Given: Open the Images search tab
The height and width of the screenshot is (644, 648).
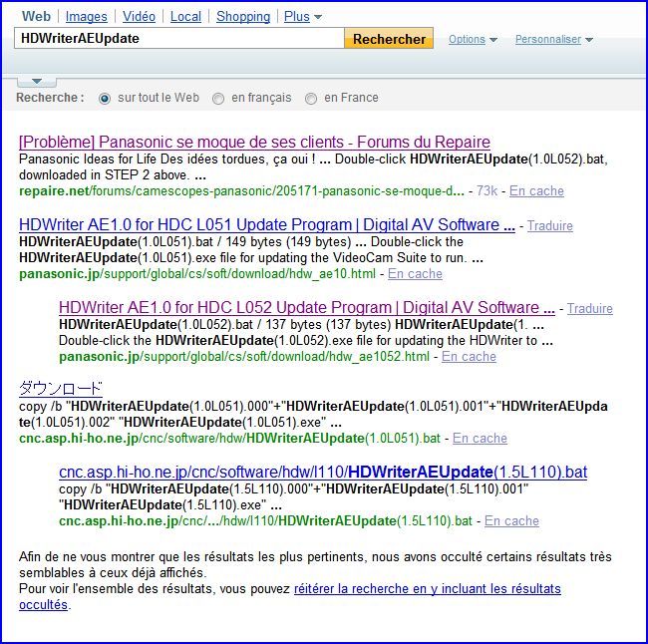Looking at the screenshot, I should (86, 17).
